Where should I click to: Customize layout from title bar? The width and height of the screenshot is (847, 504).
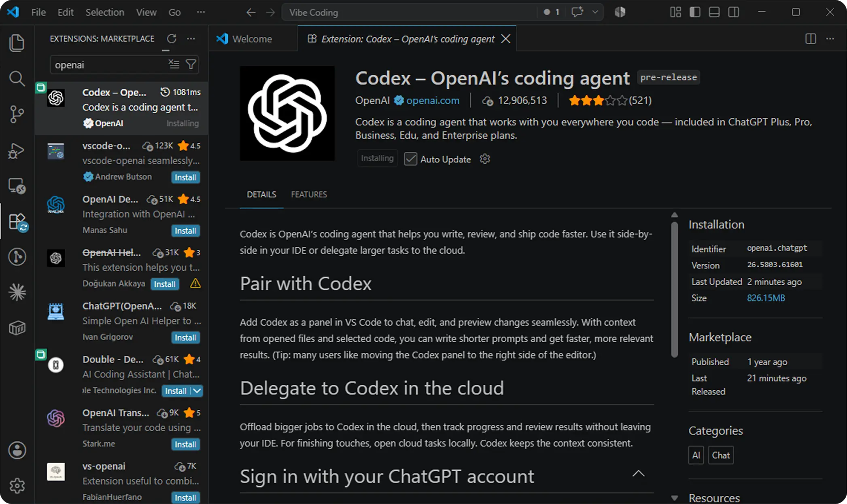click(675, 12)
